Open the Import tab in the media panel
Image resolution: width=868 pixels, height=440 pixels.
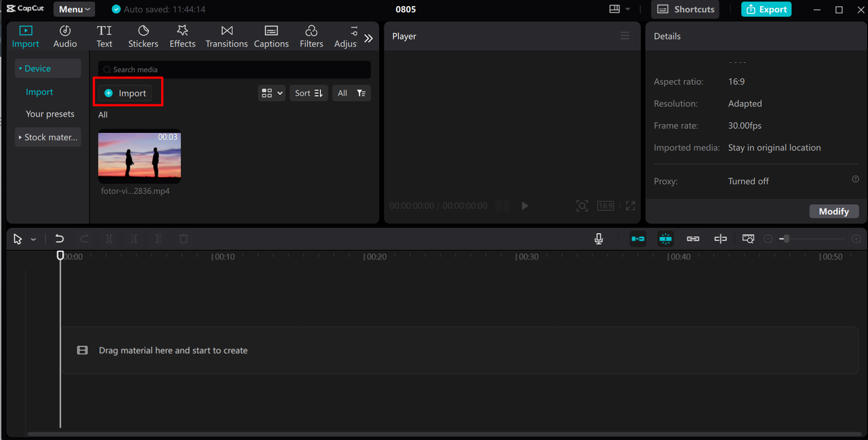tap(26, 37)
